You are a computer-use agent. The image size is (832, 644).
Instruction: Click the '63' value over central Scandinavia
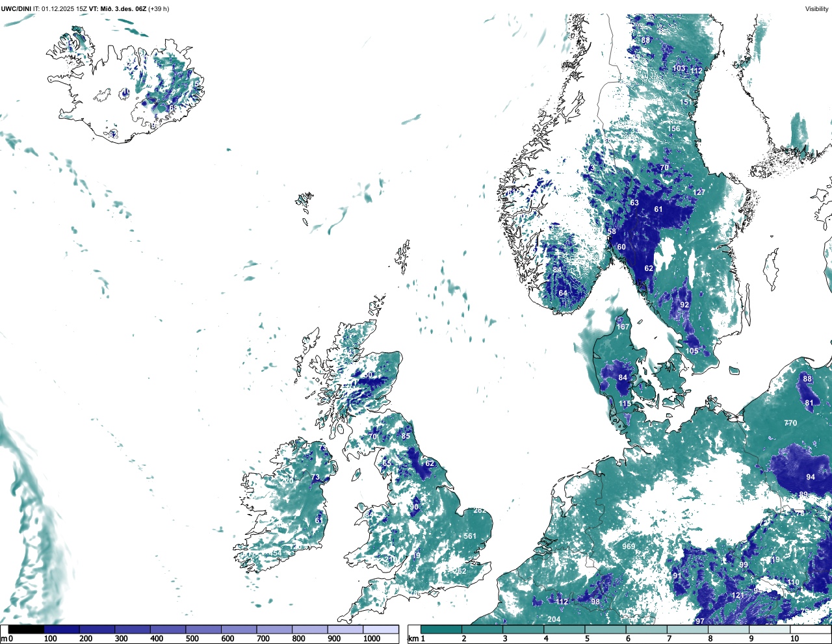(634, 203)
